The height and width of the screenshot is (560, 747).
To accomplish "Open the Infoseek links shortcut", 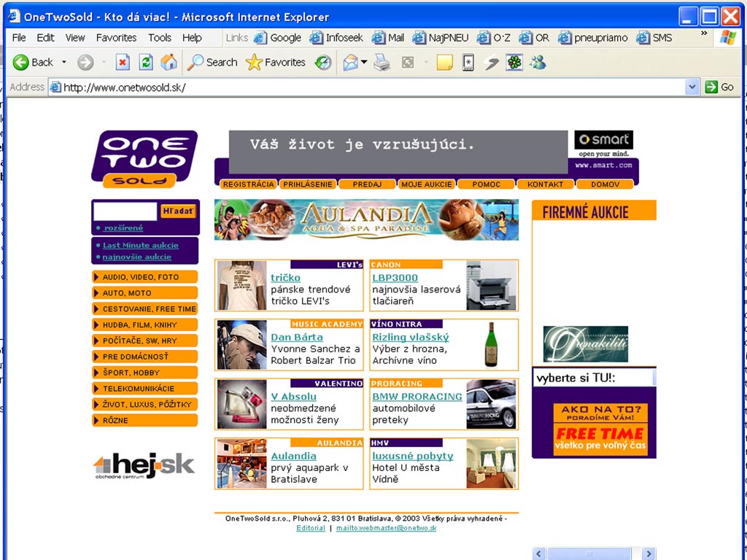I will click(x=336, y=38).
